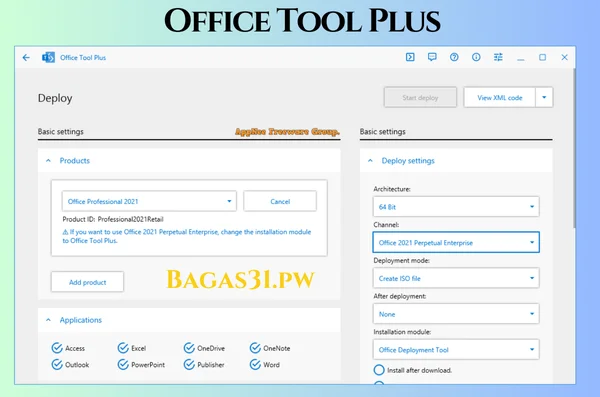
Task: Open the After deployment None dropdown
Action: 456,314
